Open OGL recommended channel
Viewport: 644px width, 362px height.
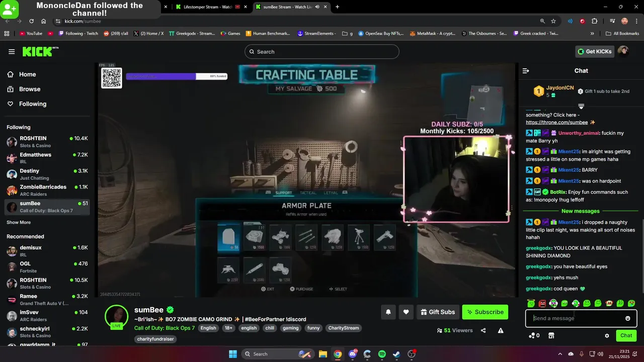tap(47, 267)
